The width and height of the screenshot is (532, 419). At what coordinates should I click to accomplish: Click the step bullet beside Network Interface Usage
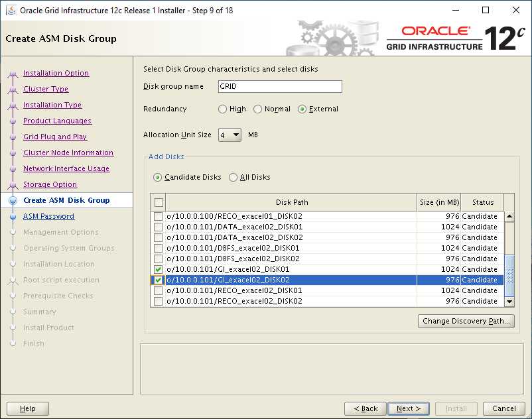[x=13, y=169]
